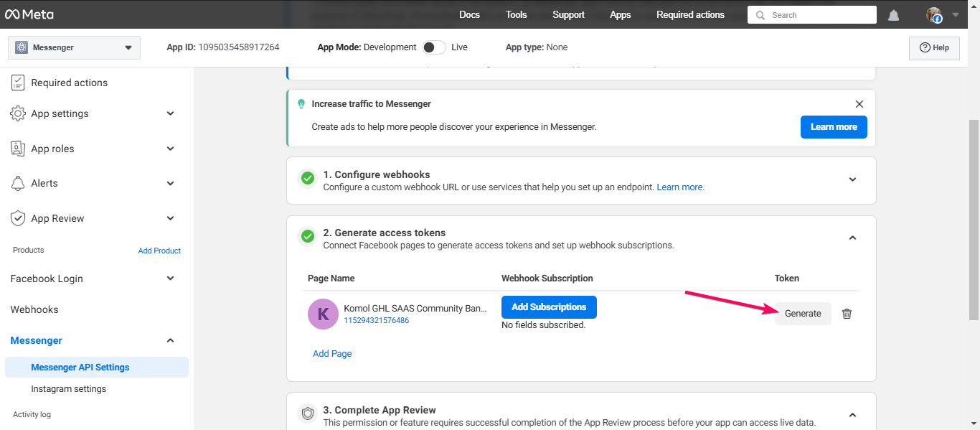Screen dimensions: 980x430
Task: Click the Komol page avatar
Action: click(323, 314)
